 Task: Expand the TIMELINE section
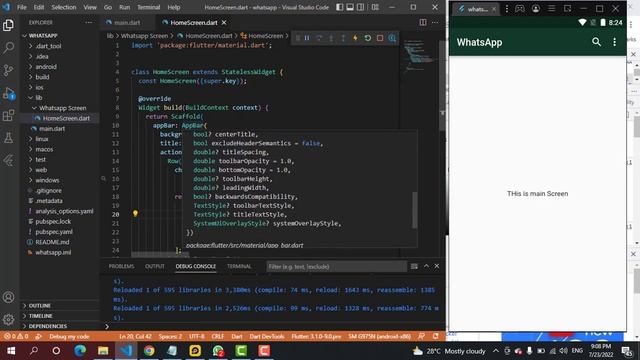[x=59, y=316]
